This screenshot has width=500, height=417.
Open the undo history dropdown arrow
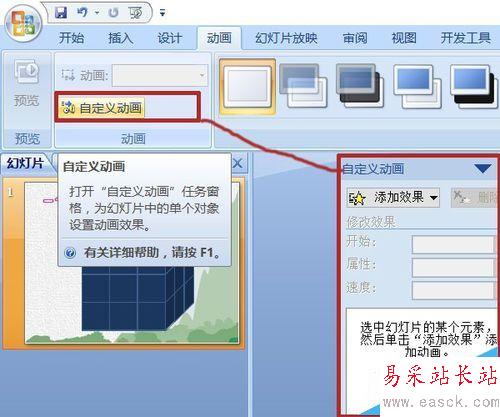pyautogui.click(x=97, y=13)
